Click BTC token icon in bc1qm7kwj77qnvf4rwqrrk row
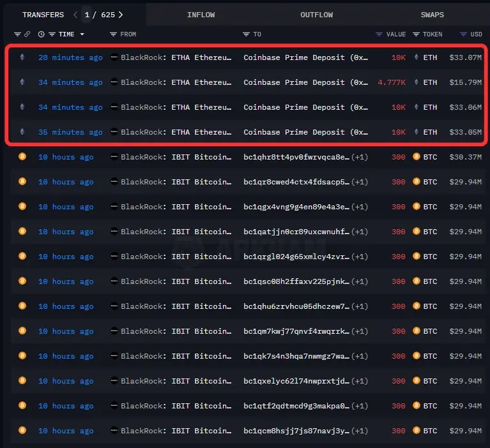490x448 pixels. tap(417, 331)
